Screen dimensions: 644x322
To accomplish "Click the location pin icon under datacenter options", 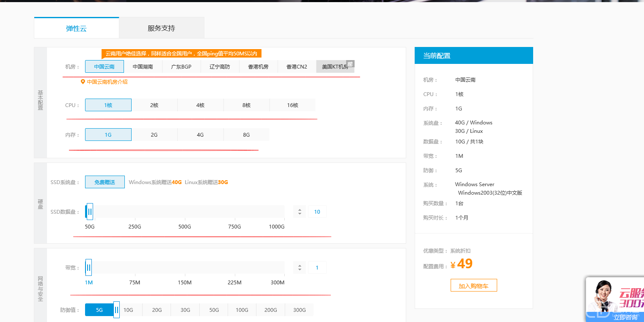I will click(83, 82).
